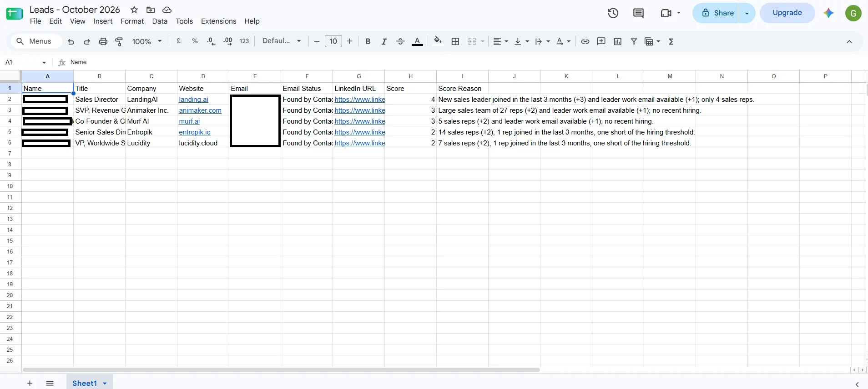
Task: Open the fill color bucket
Action: point(438,41)
